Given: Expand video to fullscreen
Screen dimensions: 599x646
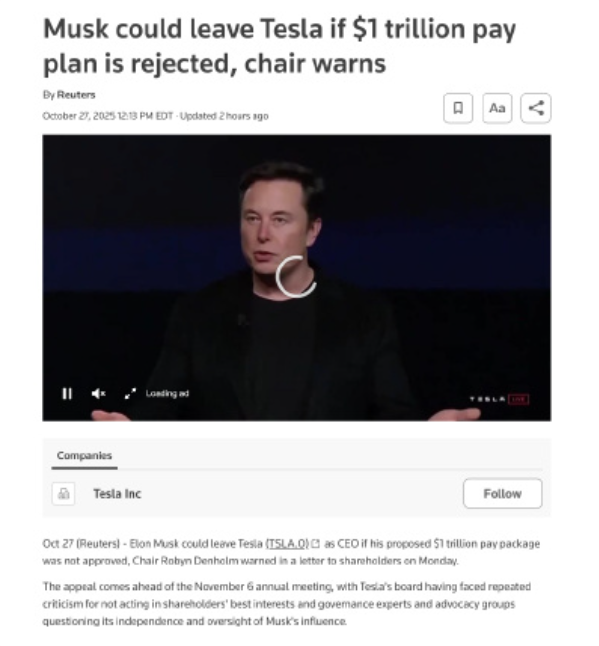Looking at the screenshot, I should pos(130,394).
